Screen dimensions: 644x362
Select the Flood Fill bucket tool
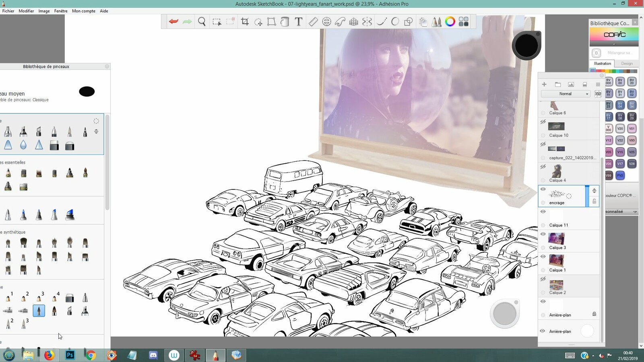[285, 22]
